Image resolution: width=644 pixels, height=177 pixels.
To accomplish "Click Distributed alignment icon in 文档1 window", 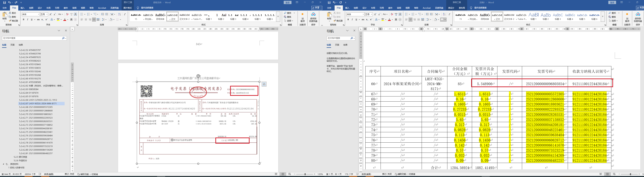I will click(423, 19).
